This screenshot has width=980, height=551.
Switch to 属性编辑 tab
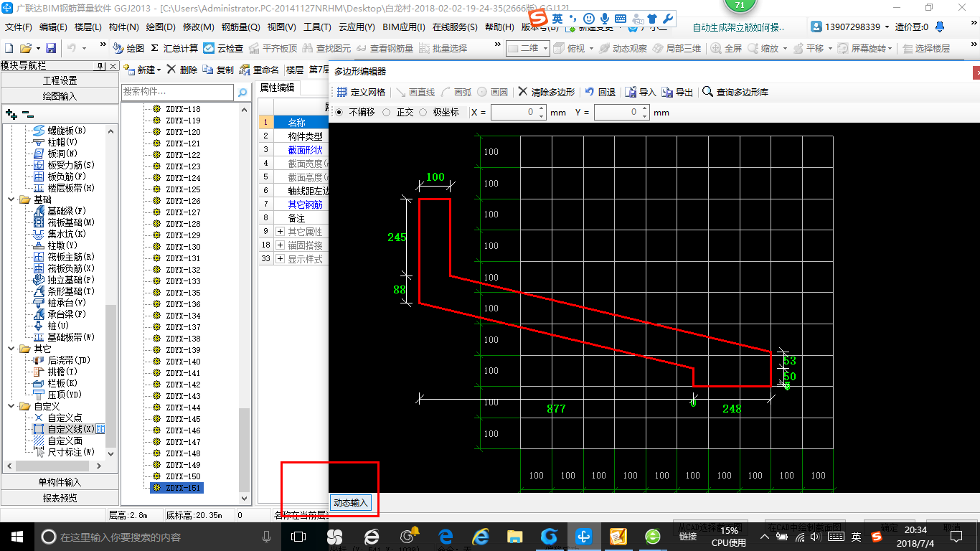pyautogui.click(x=277, y=88)
